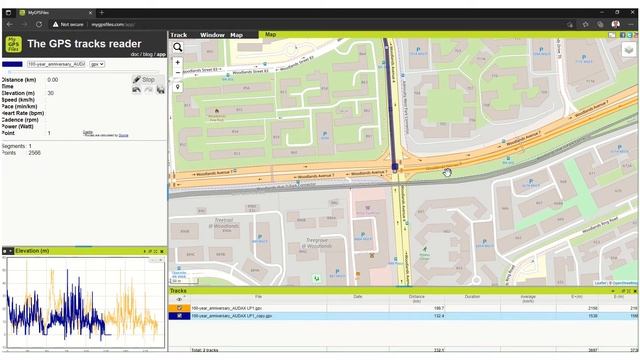Toggle checkbox of 100-year_anniversary_AUDAX LP1.gpx track
The height and width of the screenshot is (360, 640).
point(179,308)
